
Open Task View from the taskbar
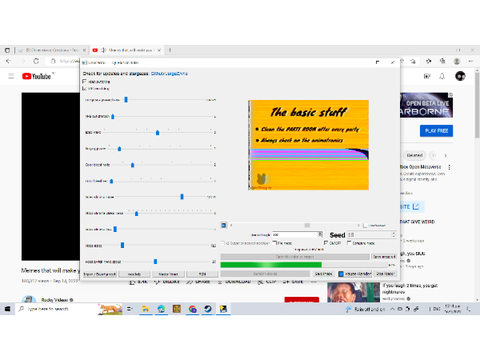pos(130,309)
